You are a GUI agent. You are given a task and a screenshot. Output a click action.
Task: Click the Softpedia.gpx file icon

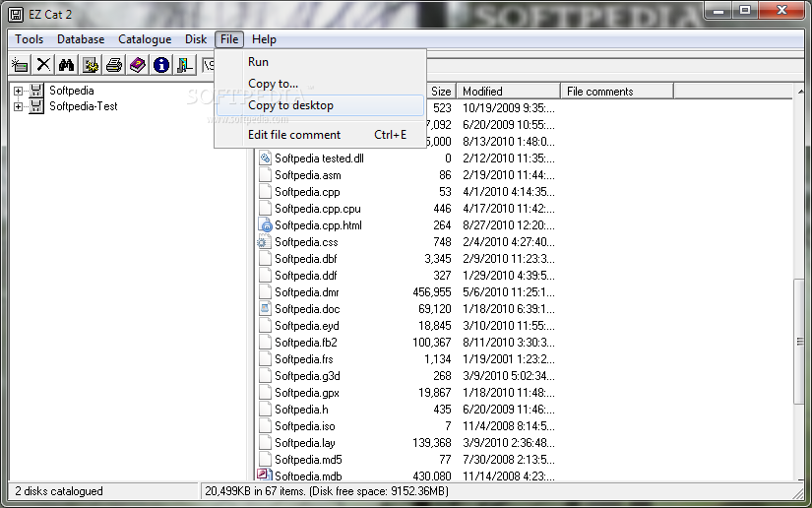pos(265,393)
